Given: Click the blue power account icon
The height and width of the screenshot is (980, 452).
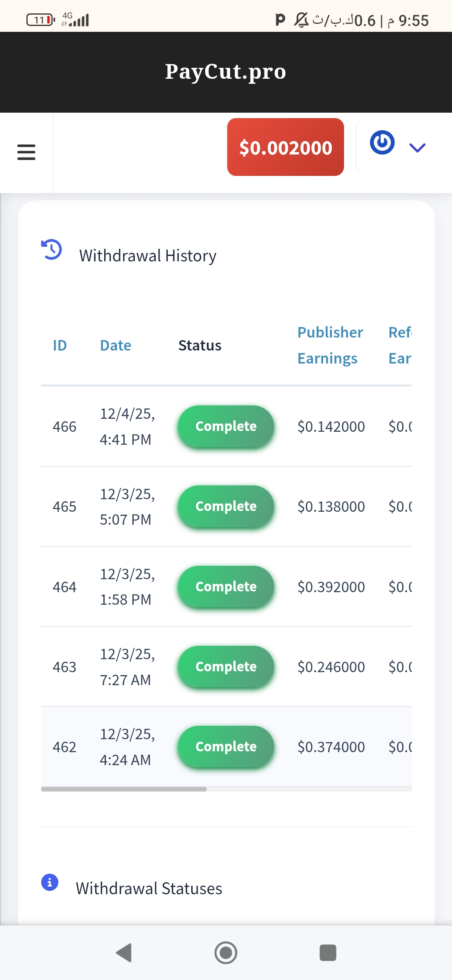Looking at the screenshot, I should (x=382, y=143).
